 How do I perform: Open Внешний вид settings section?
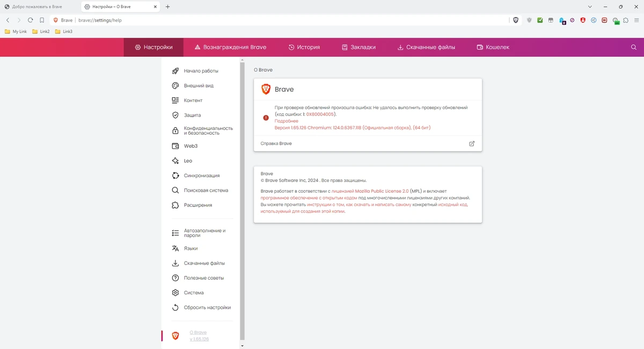coord(199,85)
